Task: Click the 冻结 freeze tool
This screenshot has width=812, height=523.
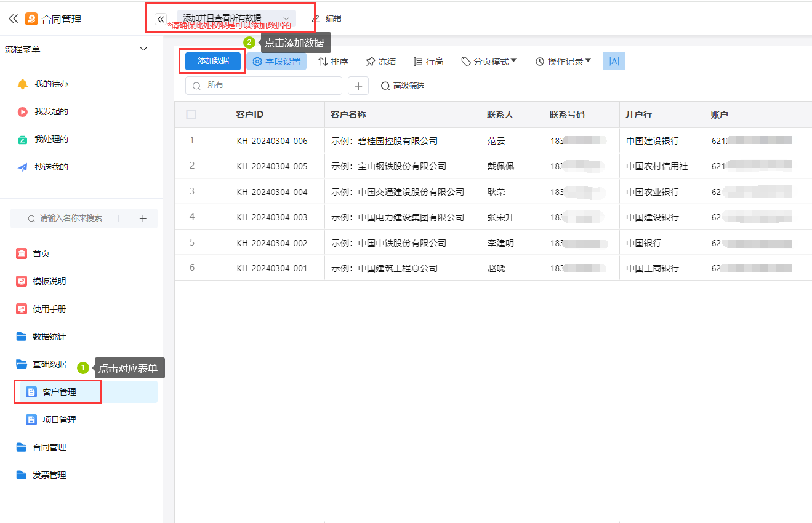Action: point(380,62)
